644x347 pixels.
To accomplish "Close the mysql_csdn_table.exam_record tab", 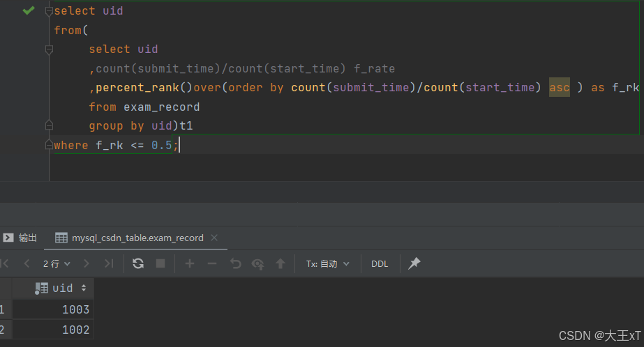I will pos(214,238).
